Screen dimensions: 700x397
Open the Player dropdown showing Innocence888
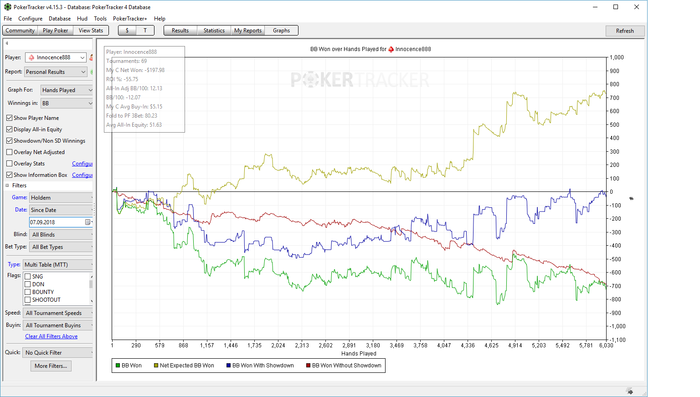point(56,58)
